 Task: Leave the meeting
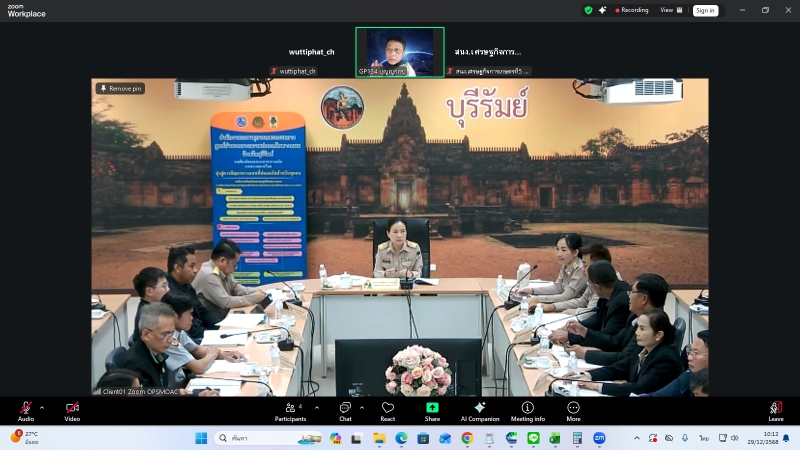click(x=776, y=411)
